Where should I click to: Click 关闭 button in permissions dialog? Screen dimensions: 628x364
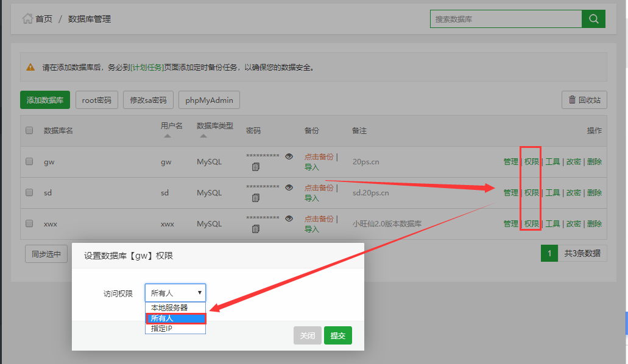[x=308, y=335]
